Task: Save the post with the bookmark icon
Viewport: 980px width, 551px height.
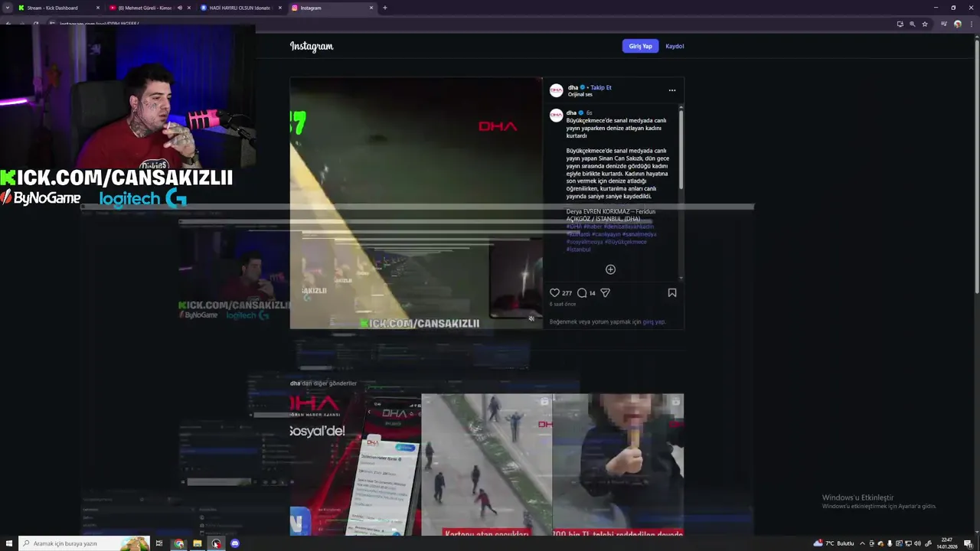Action: (672, 292)
